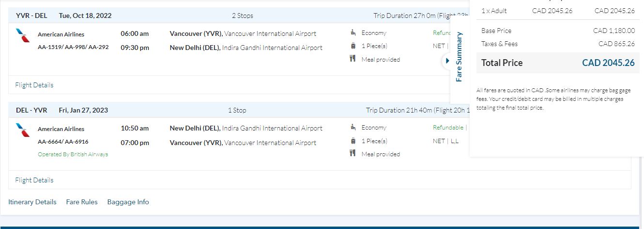Click the Total Price amount CAD 2045.26
Viewport: 644px width, 229px height.
[608, 63]
